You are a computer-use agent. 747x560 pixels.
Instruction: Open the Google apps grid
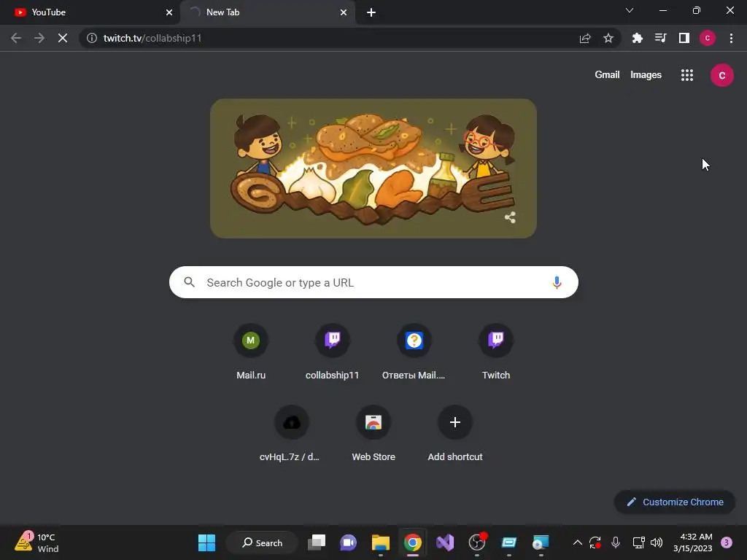(687, 75)
